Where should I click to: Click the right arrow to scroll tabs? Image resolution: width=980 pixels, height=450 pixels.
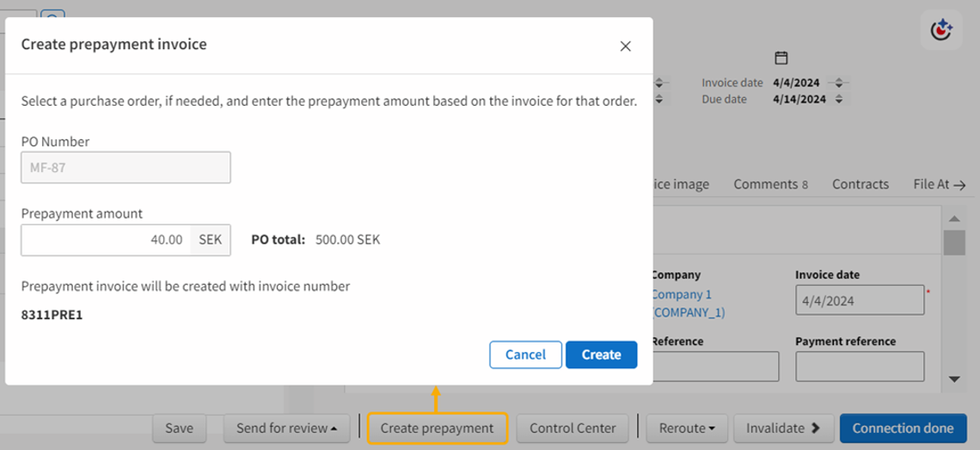(x=959, y=185)
